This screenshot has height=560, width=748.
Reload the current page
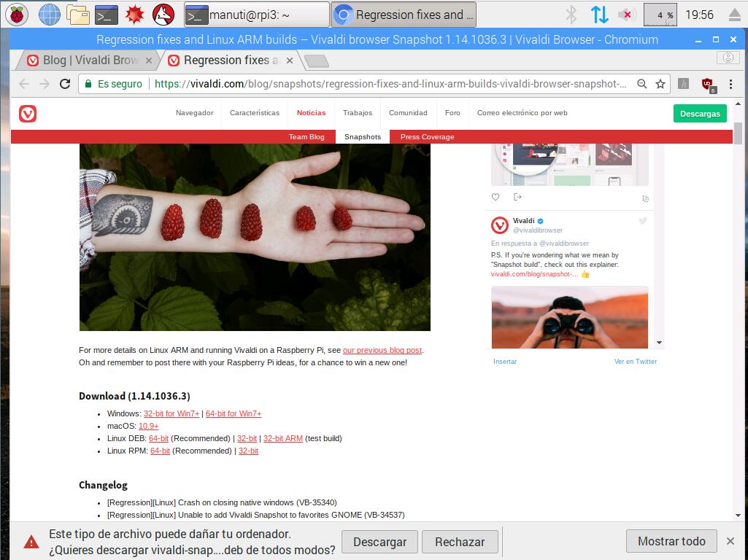coord(65,84)
